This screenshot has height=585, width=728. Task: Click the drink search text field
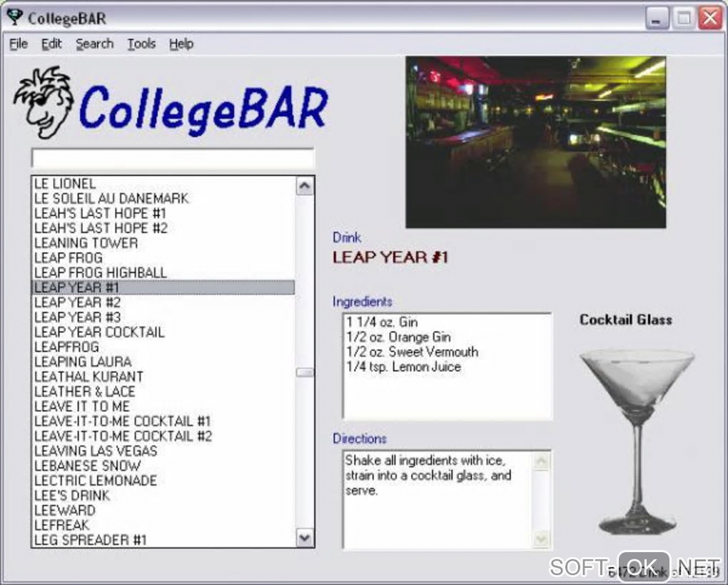point(173,158)
